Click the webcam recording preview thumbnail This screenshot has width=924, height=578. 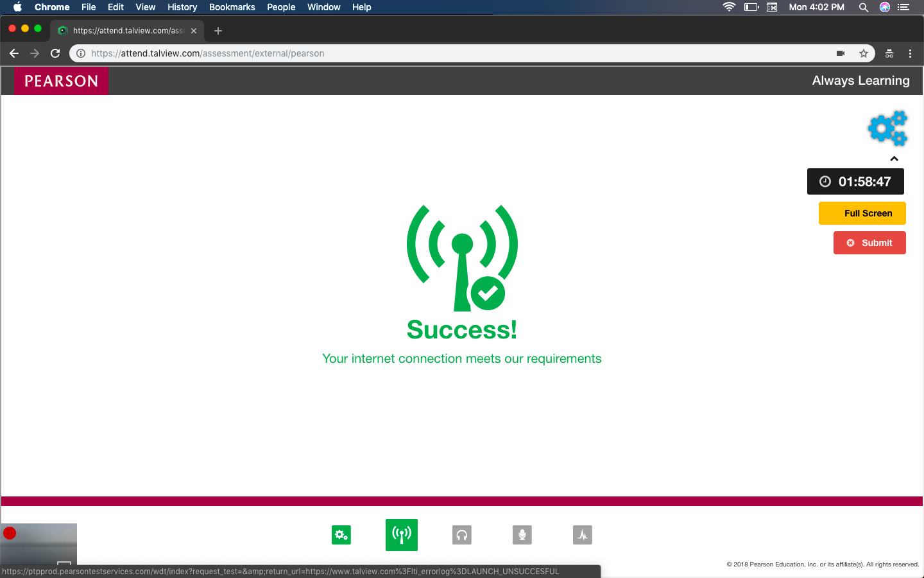38,544
